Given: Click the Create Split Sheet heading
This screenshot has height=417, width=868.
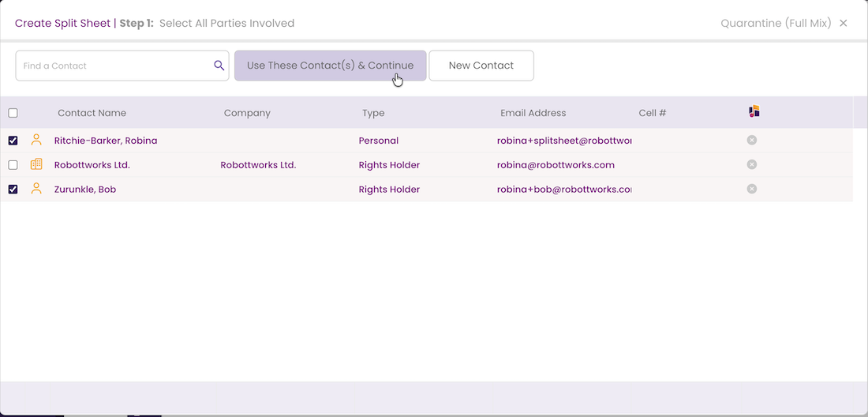Looking at the screenshot, I should (x=62, y=23).
